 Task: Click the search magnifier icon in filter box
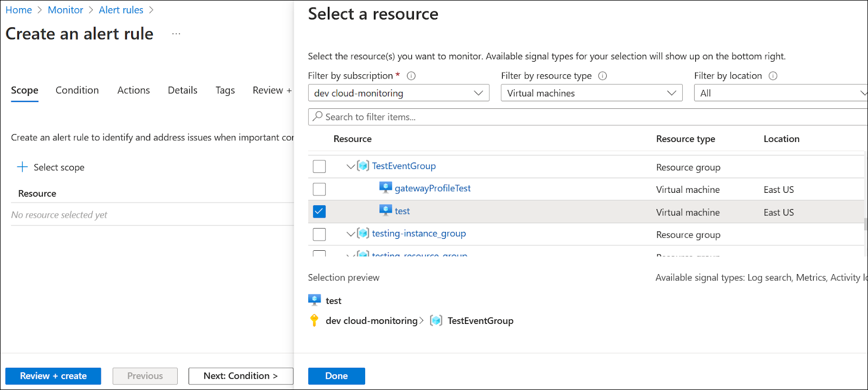(x=318, y=116)
